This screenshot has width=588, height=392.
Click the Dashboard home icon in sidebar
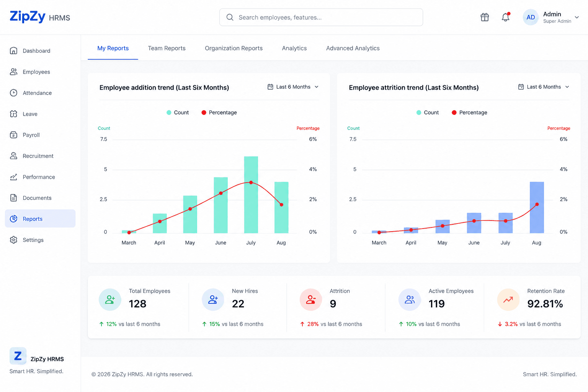click(13, 51)
